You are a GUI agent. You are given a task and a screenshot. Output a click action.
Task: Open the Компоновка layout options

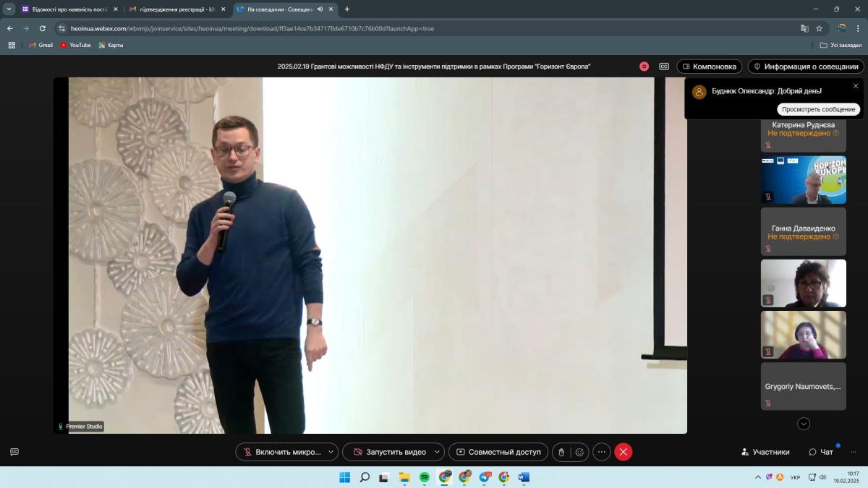[x=709, y=67]
